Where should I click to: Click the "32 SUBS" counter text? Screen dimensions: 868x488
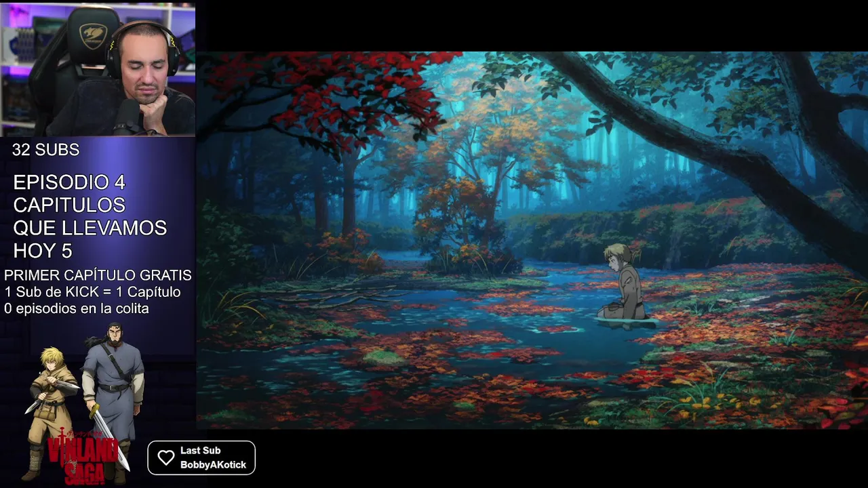point(45,150)
